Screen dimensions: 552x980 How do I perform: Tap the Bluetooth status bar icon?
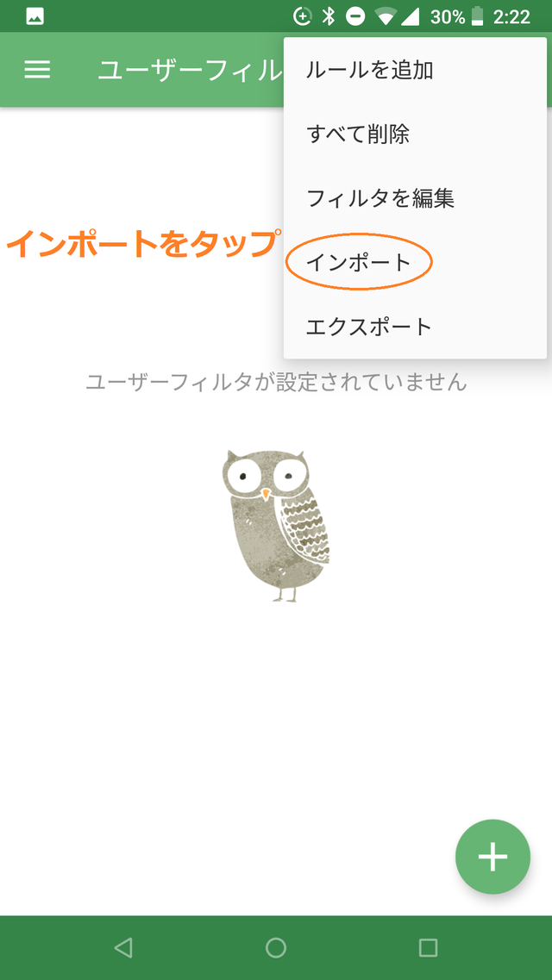(x=329, y=16)
